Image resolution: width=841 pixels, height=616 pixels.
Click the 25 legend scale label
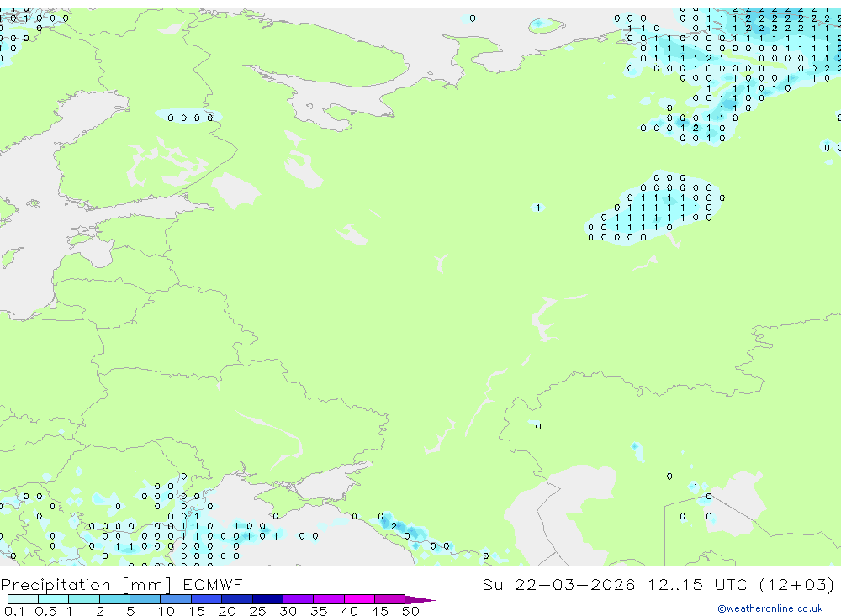tap(257, 611)
